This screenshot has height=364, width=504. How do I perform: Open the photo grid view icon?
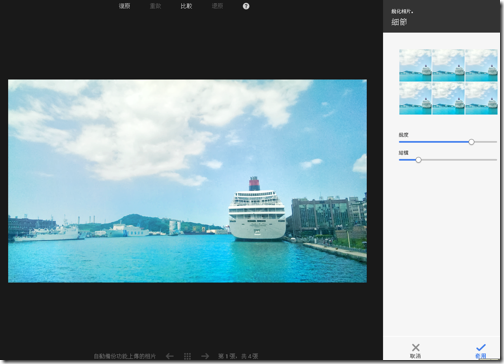pos(187,356)
